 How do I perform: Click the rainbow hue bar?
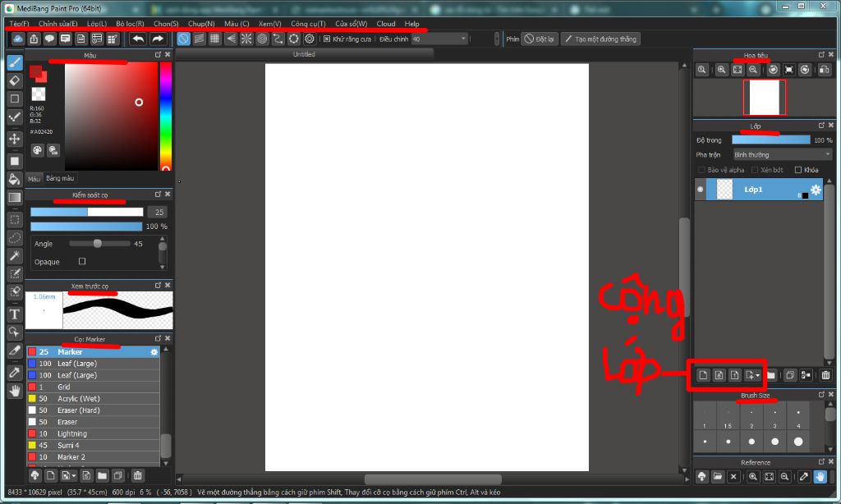(166, 117)
